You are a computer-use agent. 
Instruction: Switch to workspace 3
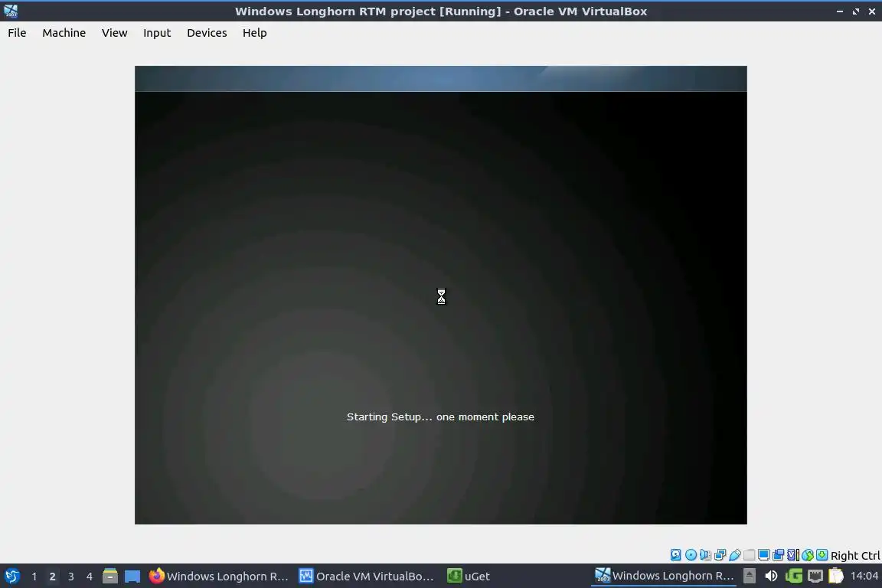pos(71,577)
